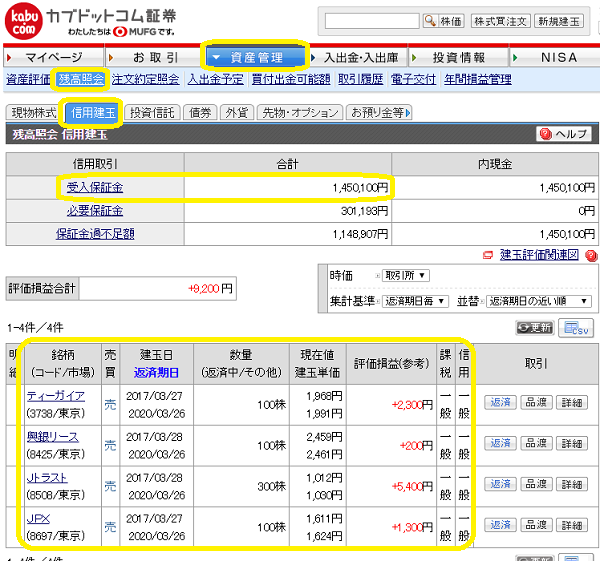Open 興銀リース stock link
Image resolution: width=600 pixels, height=561 pixels.
[53, 437]
